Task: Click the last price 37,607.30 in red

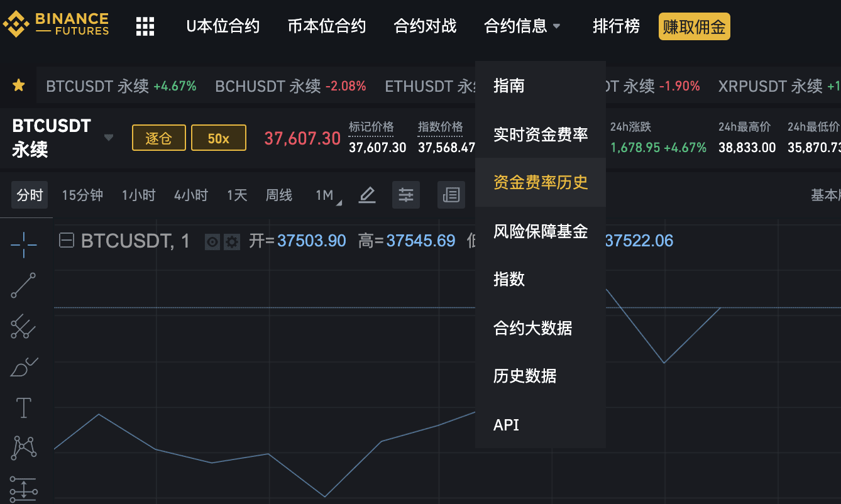Action: pyautogui.click(x=302, y=138)
